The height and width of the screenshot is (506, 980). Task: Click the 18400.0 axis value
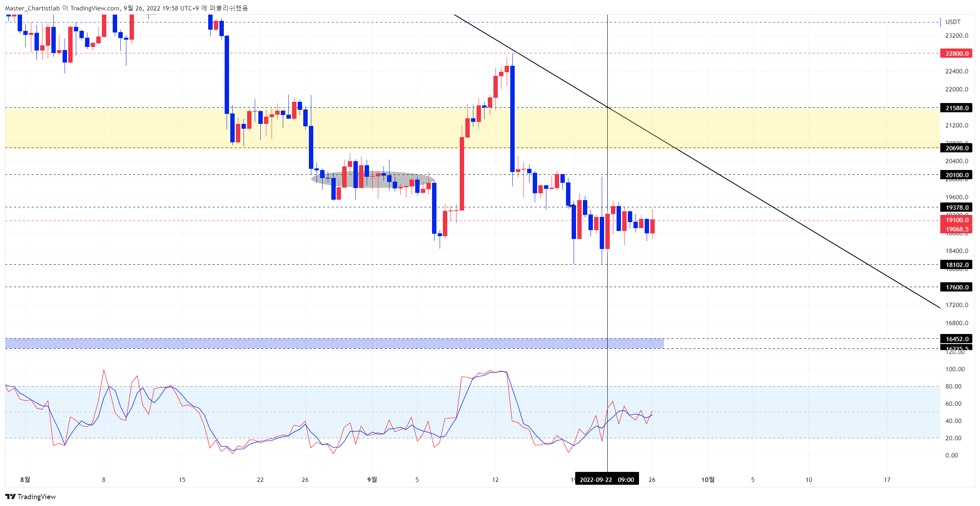point(956,251)
